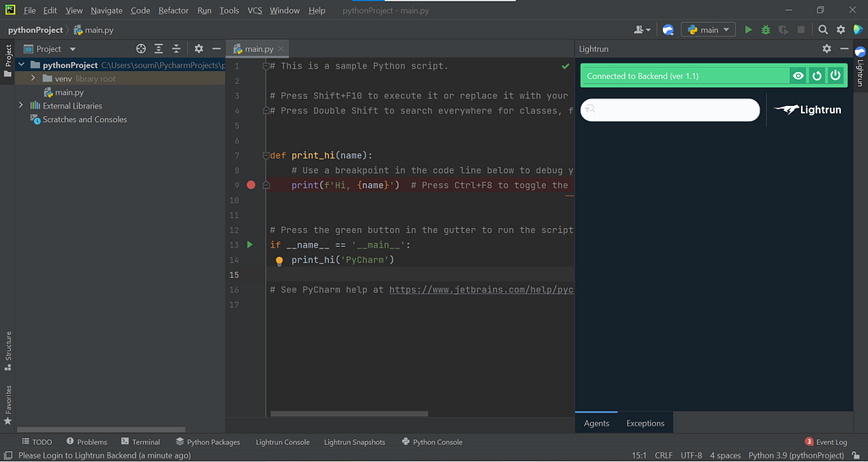Click the Lightrun icon in the top toolbar
Screen dimensions: 868x462
pos(668,30)
